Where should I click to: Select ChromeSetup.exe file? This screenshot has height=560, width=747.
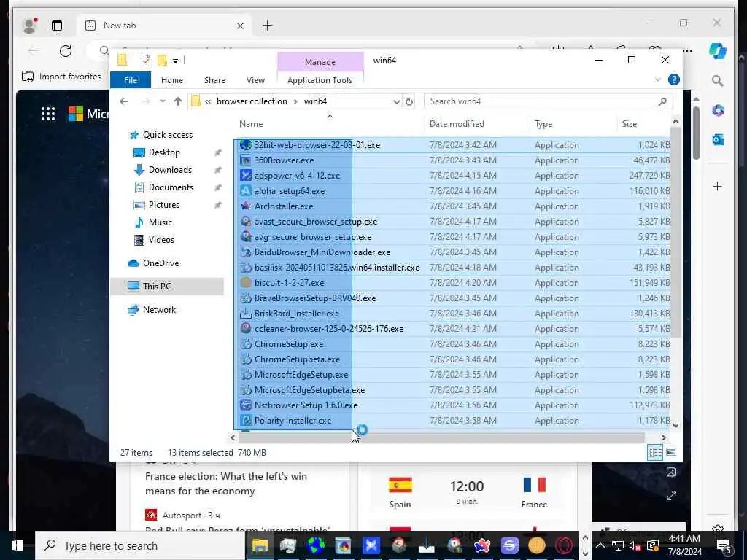tap(289, 344)
